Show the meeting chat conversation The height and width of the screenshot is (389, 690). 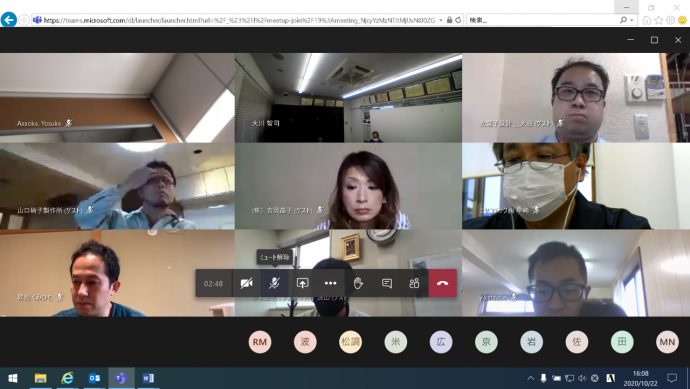click(387, 283)
